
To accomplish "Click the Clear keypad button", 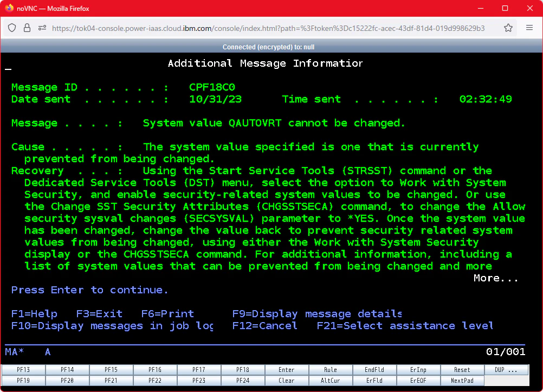I will pyautogui.click(x=287, y=381).
